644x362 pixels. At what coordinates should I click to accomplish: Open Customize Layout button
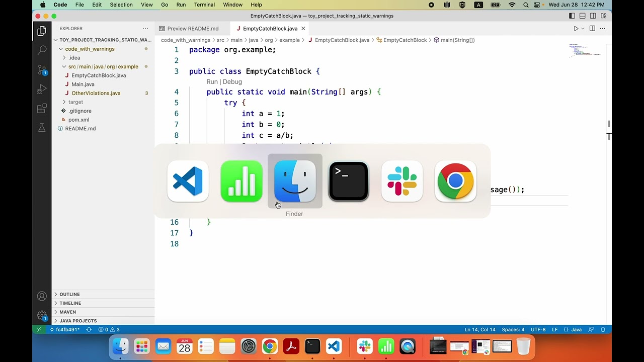click(604, 16)
